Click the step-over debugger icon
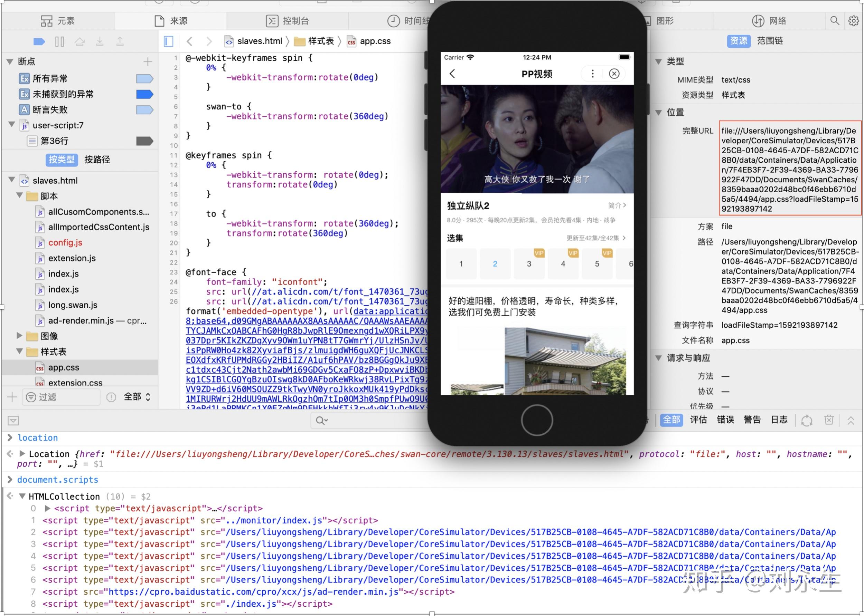The image size is (864, 616). click(x=81, y=41)
